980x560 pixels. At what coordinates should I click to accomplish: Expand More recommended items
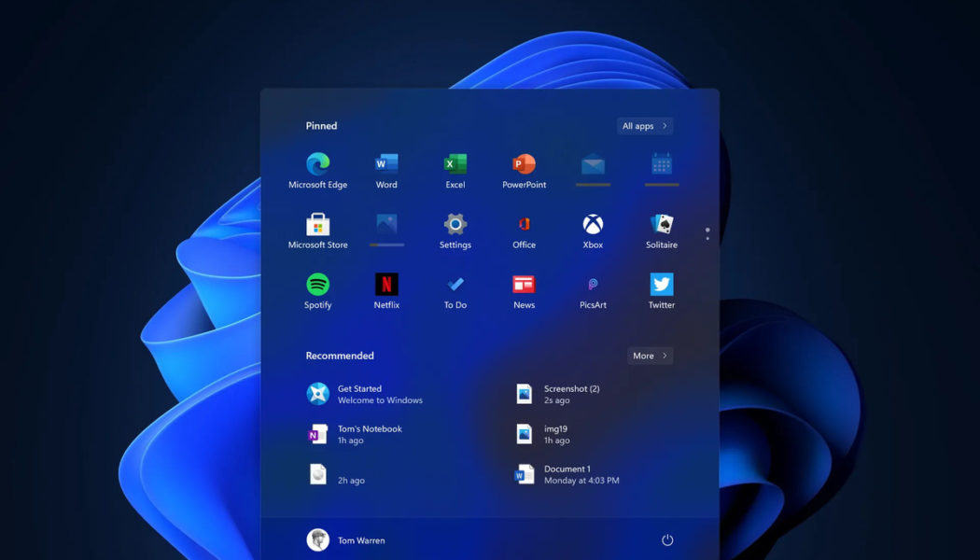[650, 356]
